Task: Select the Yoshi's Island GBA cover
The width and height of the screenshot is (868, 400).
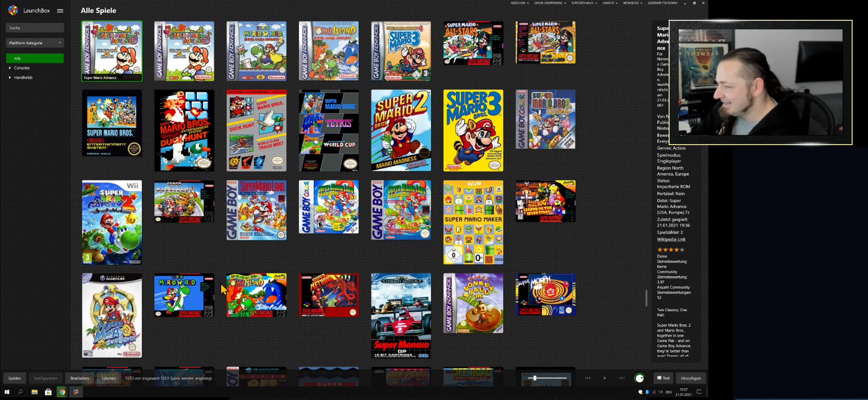Action: (x=329, y=51)
